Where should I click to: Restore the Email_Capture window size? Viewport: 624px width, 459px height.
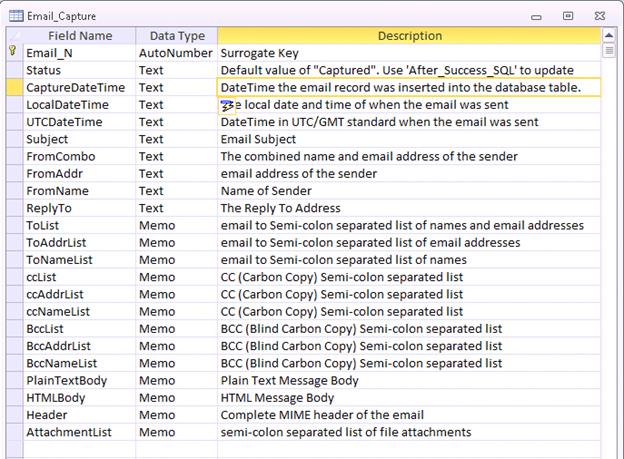[x=567, y=16]
